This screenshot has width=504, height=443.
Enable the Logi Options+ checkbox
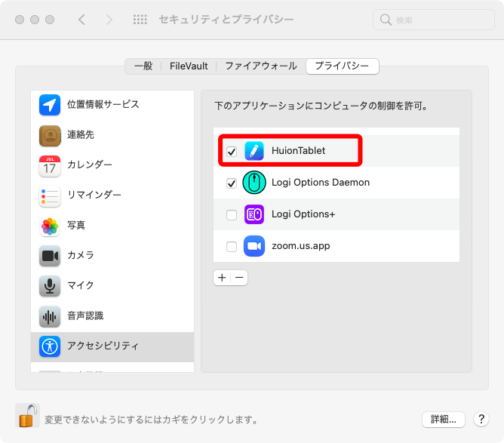(232, 215)
